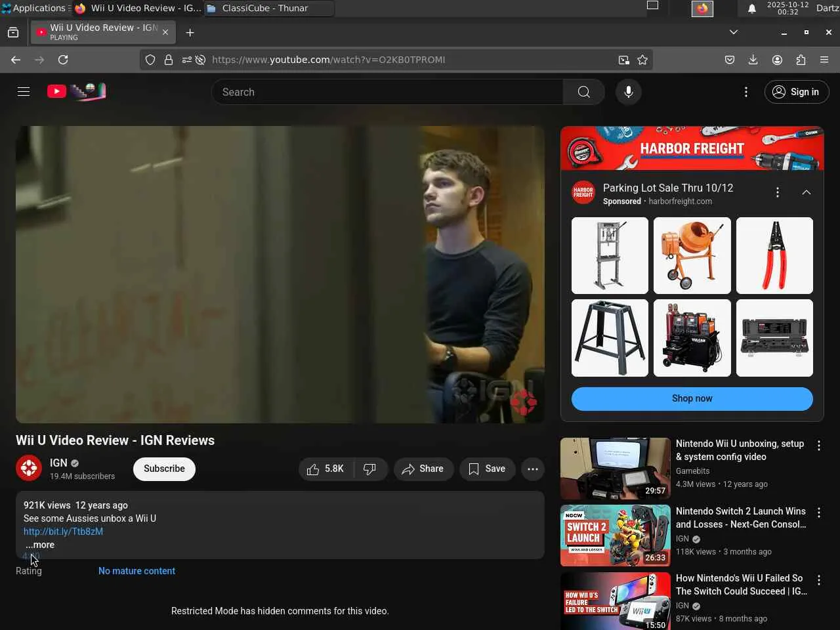Viewport: 840px width, 630px height.
Task: Open Nintendo Switch 2 Launch video thumbnail
Action: click(616, 535)
